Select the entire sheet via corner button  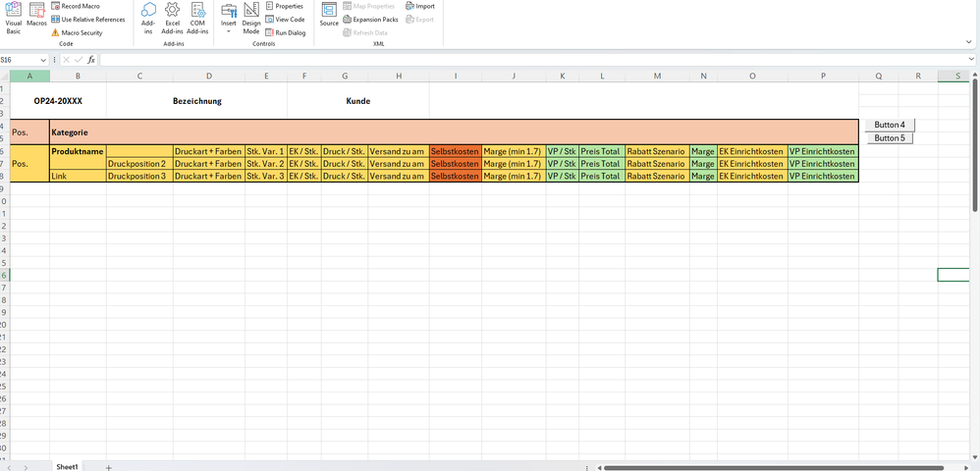(x=4, y=76)
